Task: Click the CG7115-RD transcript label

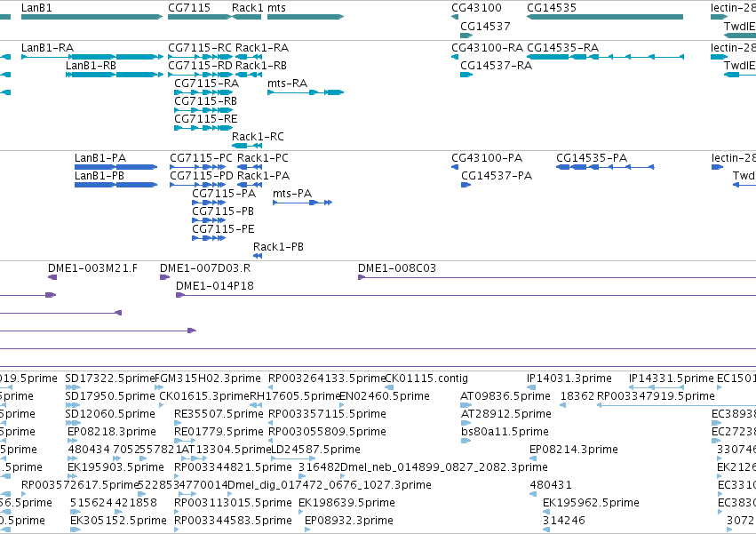Action: (x=200, y=66)
